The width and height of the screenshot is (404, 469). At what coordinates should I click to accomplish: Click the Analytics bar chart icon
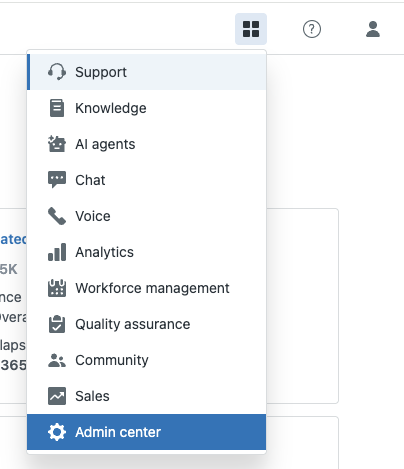coord(57,252)
